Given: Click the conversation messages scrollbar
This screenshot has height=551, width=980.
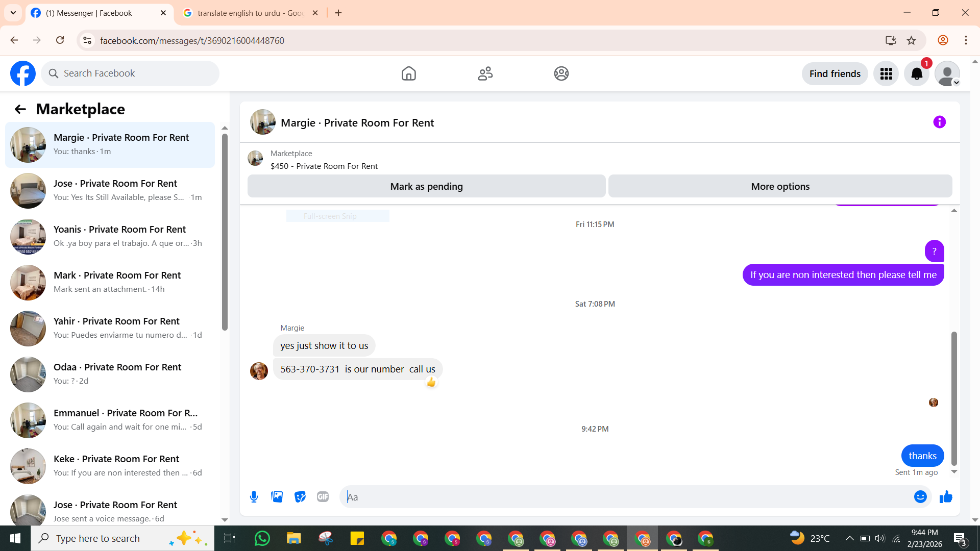Looking at the screenshot, I should point(953,398).
